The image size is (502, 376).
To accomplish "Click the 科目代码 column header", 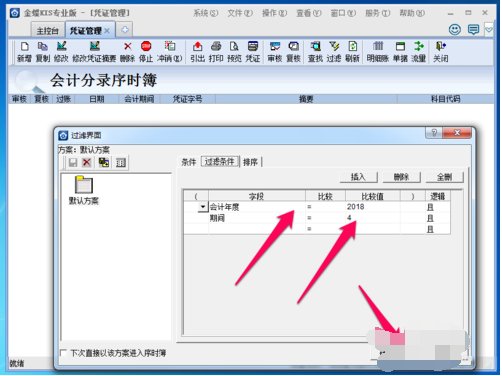I will tap(446, 99).
